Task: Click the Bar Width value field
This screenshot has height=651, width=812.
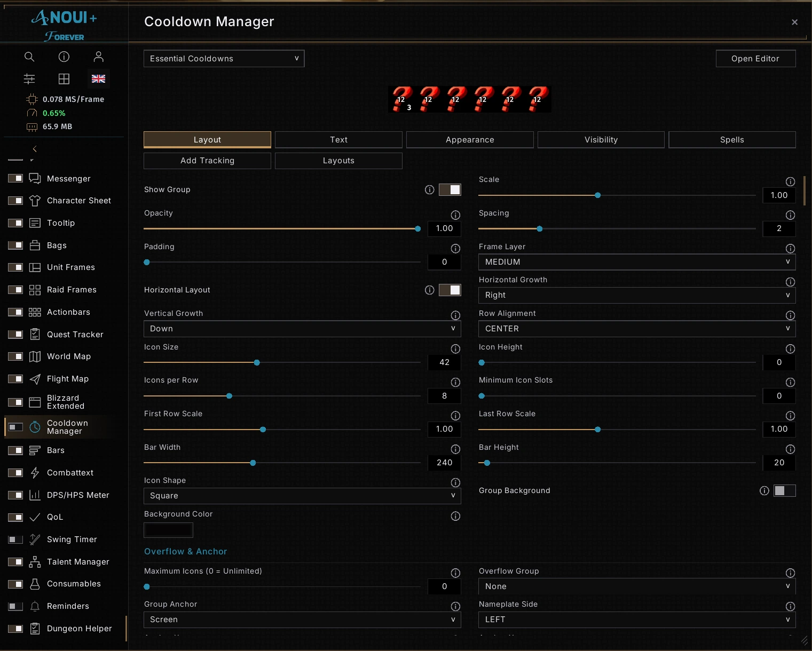Action: tap(444, 463)
